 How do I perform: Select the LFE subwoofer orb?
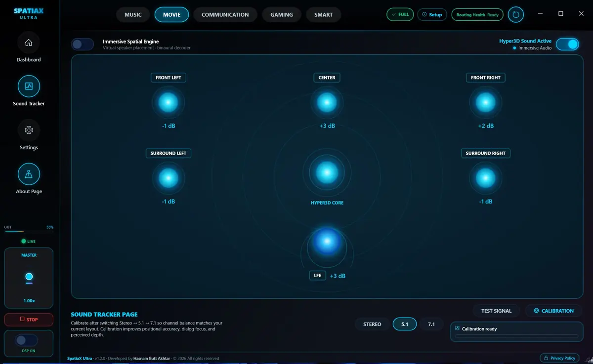point(327,243)
